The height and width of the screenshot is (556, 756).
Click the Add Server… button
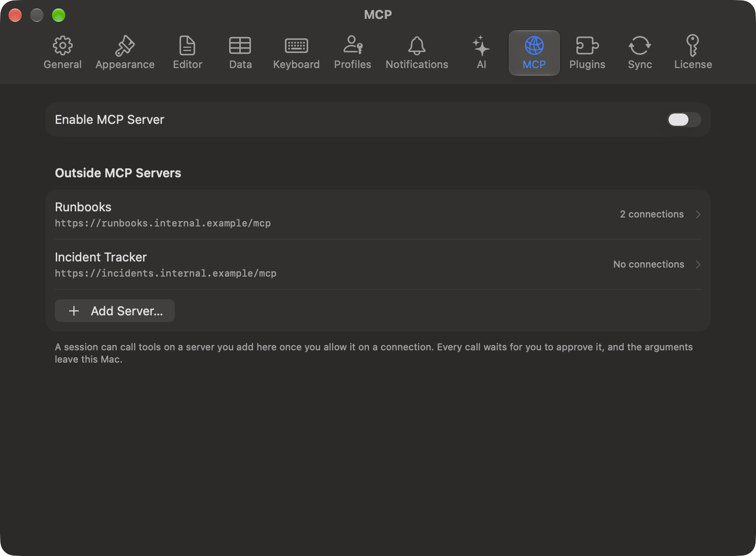tap(115, 311)
